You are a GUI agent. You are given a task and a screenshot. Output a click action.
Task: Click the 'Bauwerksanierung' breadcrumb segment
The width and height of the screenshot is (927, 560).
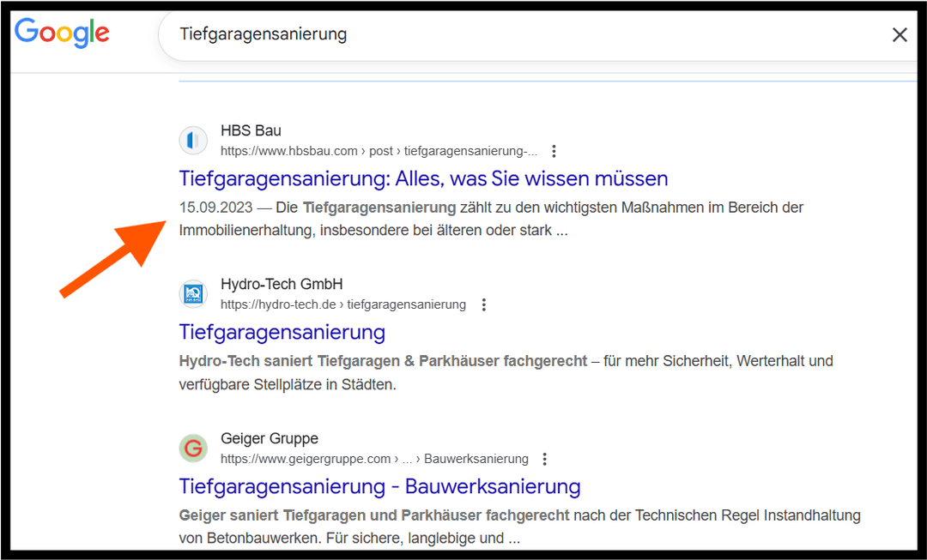pyautogui.click(x=476, y=459)
